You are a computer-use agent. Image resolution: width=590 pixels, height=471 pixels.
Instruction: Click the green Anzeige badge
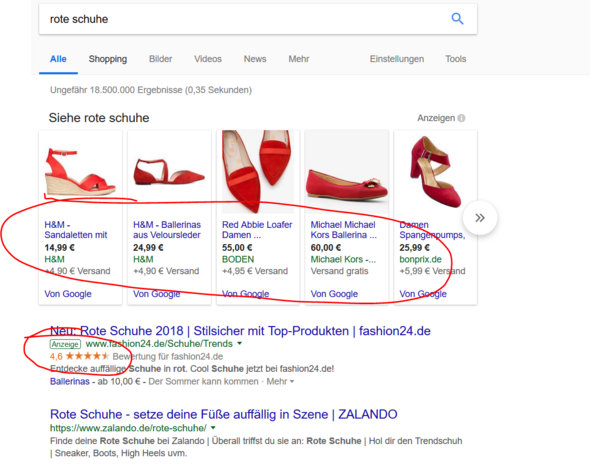click(65, 344)
